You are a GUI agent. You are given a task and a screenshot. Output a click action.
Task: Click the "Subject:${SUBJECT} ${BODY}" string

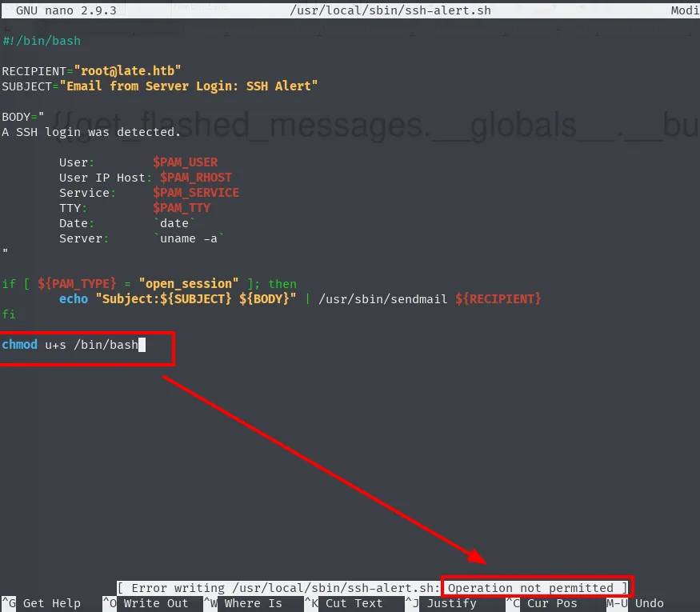click(196, 298)
